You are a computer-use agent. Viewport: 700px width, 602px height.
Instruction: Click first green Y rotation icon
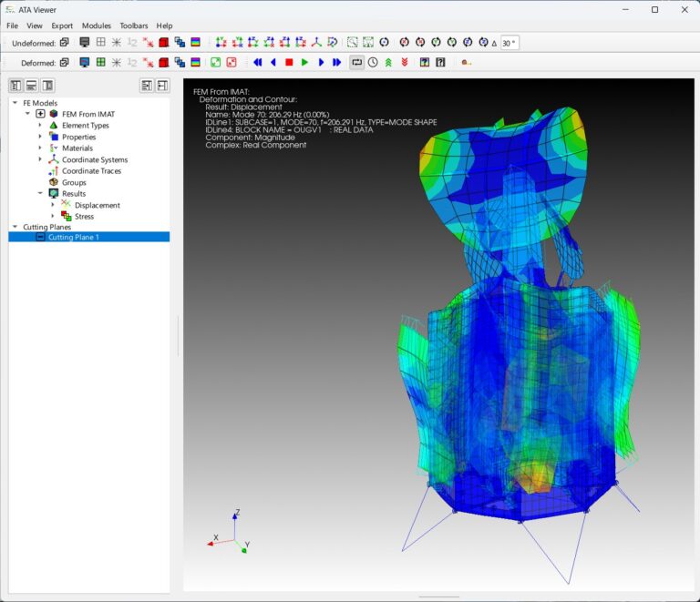(x=437, y=43)
